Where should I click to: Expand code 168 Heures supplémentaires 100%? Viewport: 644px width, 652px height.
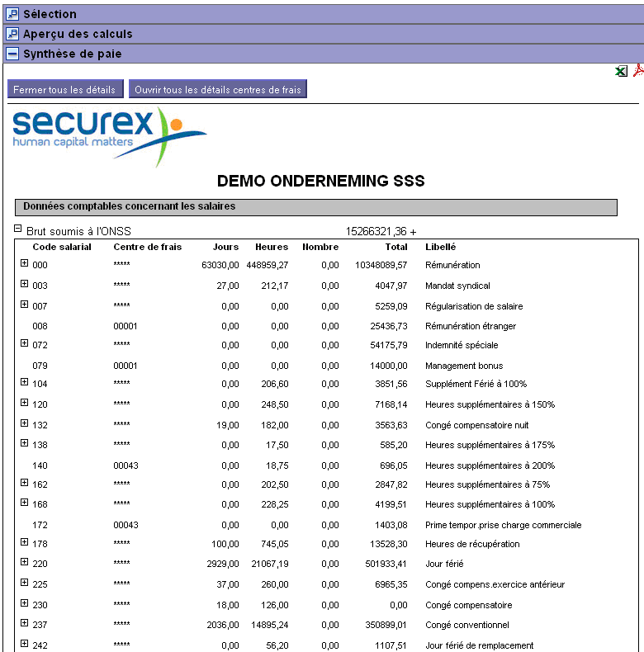pos(24,503)
